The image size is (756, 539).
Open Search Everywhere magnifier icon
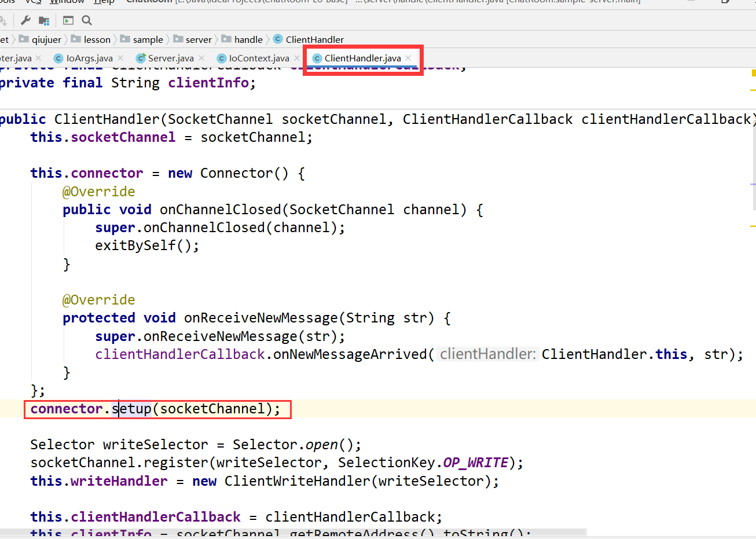87,20
